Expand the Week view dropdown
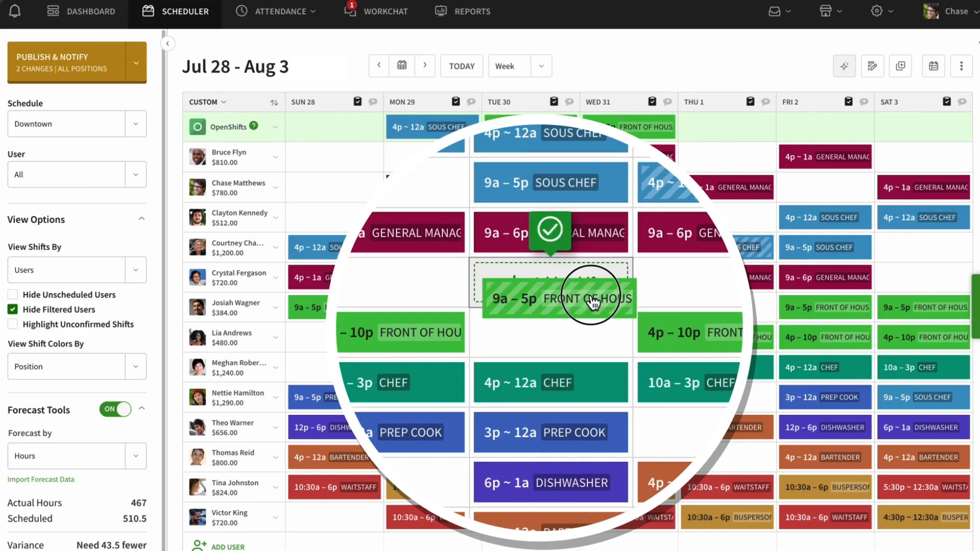The image size is (980, 551). [x=520, y=66]
